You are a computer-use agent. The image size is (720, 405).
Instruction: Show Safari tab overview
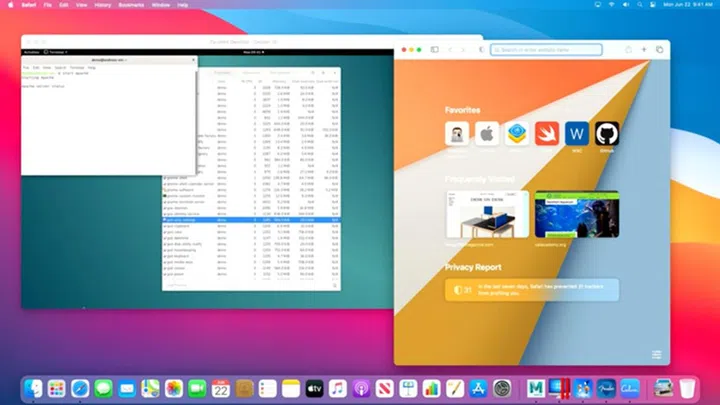(660, 49)
